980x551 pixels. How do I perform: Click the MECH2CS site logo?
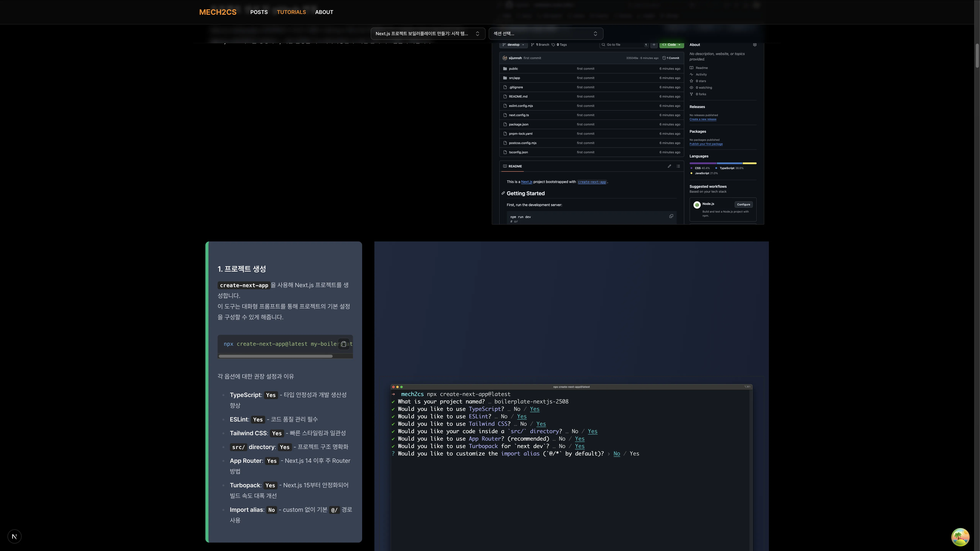(x=218, y=12)
